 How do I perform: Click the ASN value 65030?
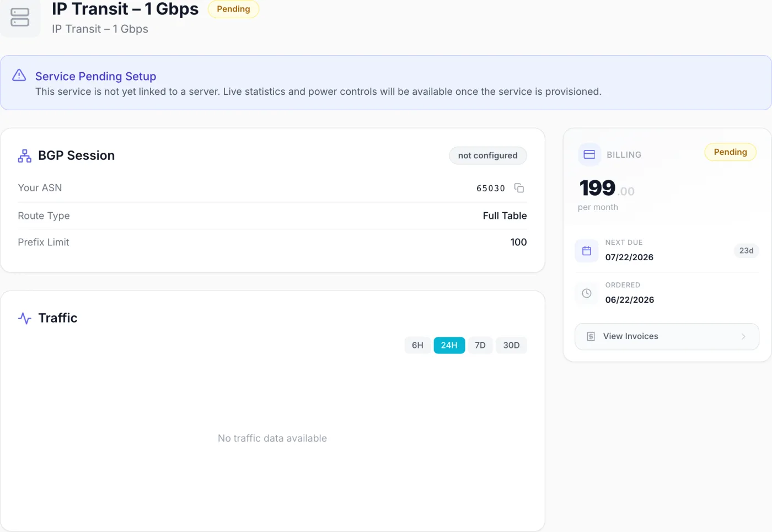[x=491, y=188]
